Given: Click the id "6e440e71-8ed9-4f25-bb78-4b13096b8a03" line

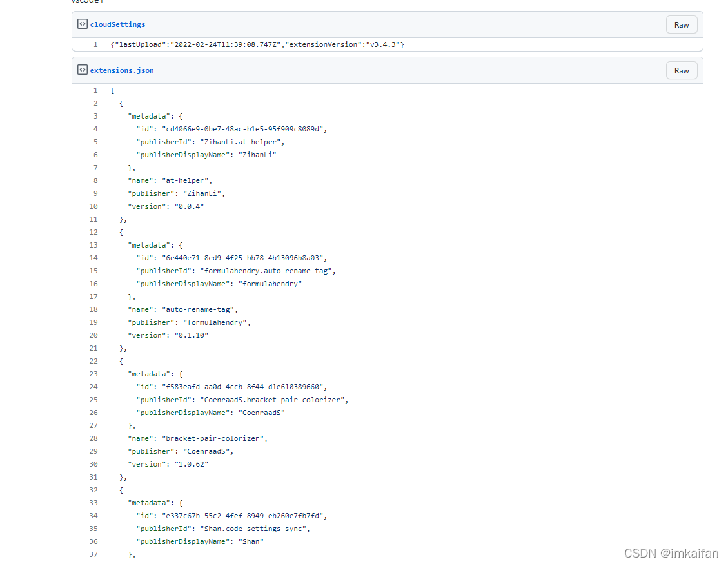Looking at the screenshot, I should (x=231, y=258).
